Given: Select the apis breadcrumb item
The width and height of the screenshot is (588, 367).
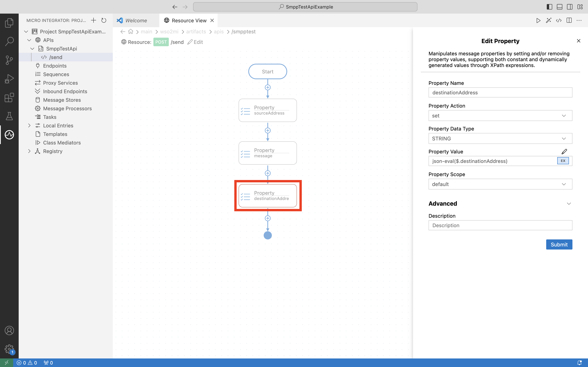Looking at the screenshot, I should click(x=219, y=31).
